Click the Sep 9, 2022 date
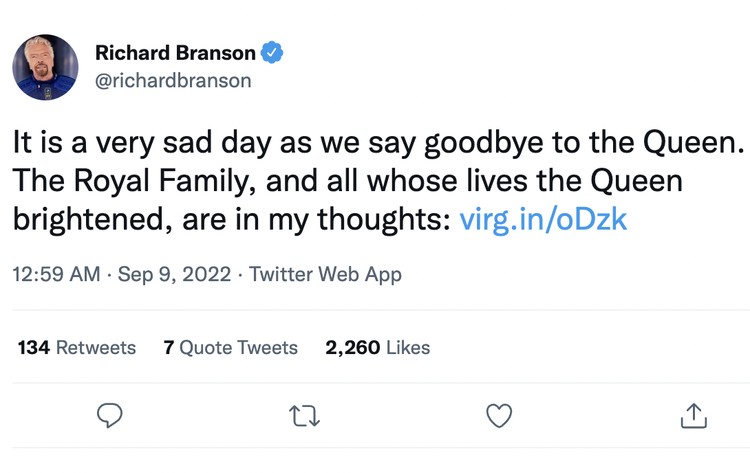The image size is (750, 473). point(175,274)
